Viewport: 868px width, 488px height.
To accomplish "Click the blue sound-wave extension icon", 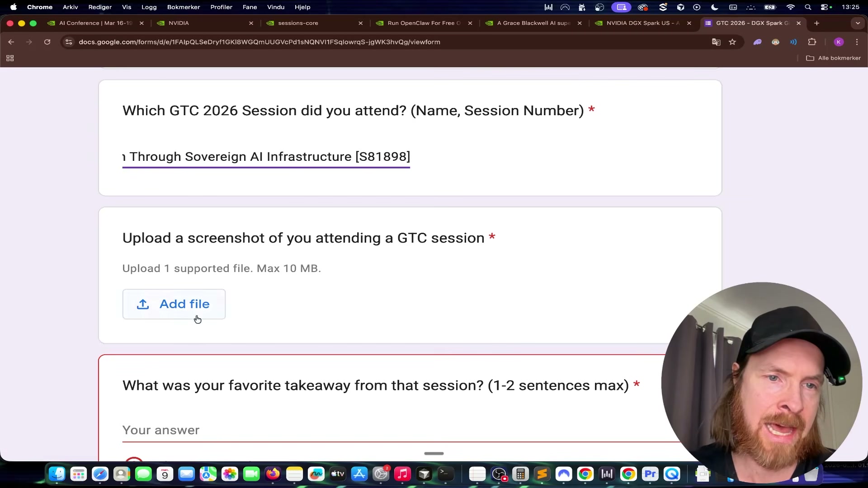I will 793,42.
